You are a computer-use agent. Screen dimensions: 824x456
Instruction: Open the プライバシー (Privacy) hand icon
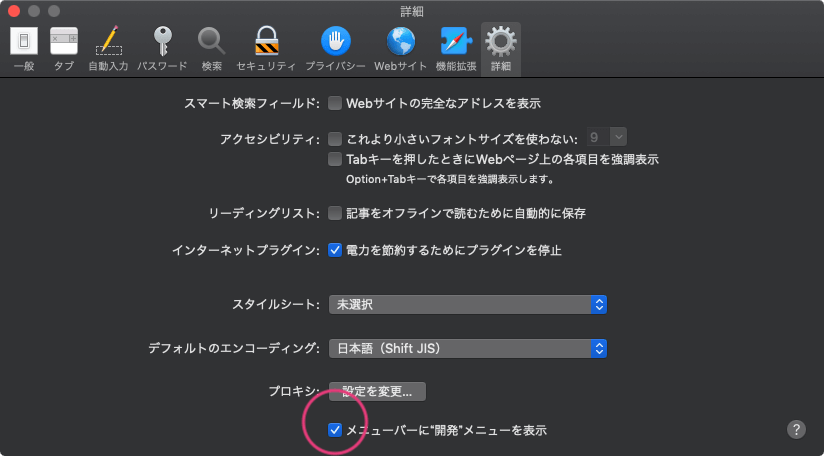point(335,47)
